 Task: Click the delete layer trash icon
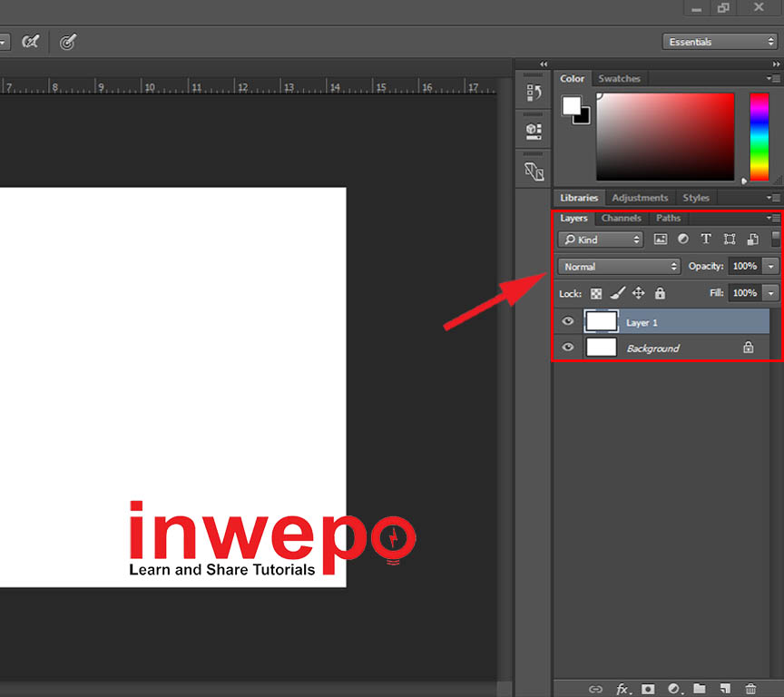click(x=750, y=689)
